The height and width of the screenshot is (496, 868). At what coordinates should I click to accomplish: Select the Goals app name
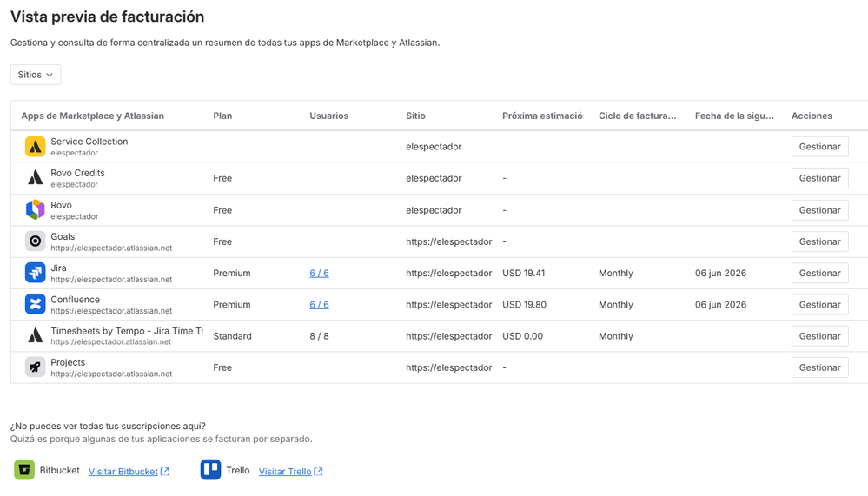point(63,236)
